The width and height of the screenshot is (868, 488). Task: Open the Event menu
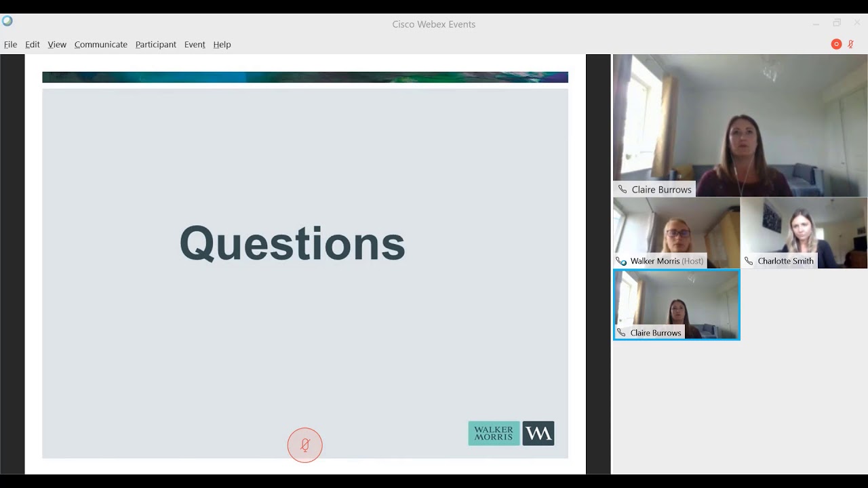click(x=195, y=45)
